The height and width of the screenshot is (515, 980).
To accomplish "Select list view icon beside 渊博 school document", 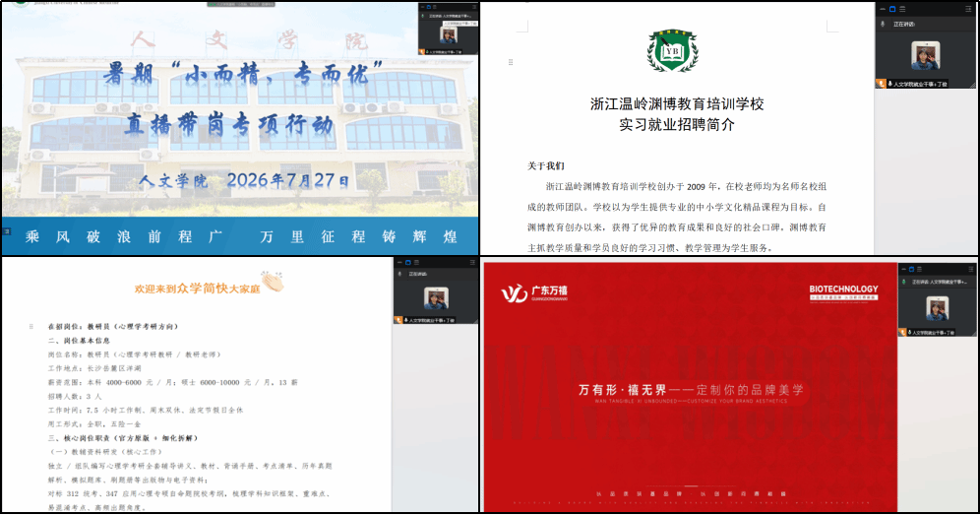I will pos(902,10).
